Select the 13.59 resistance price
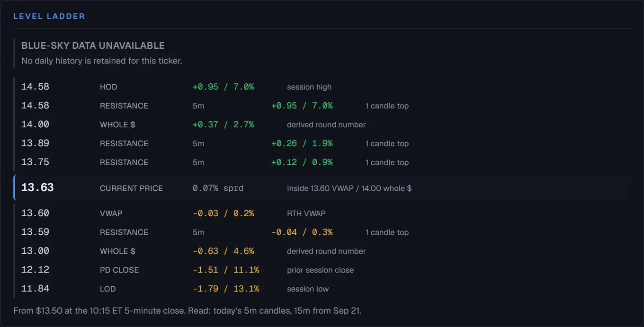644x327 pixels. coord(35,232)
